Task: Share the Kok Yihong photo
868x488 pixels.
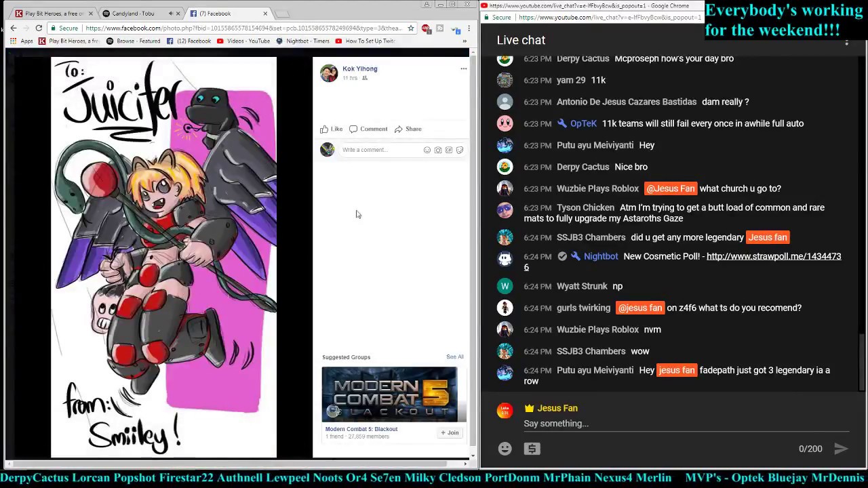Action: [x=408, y=129]
